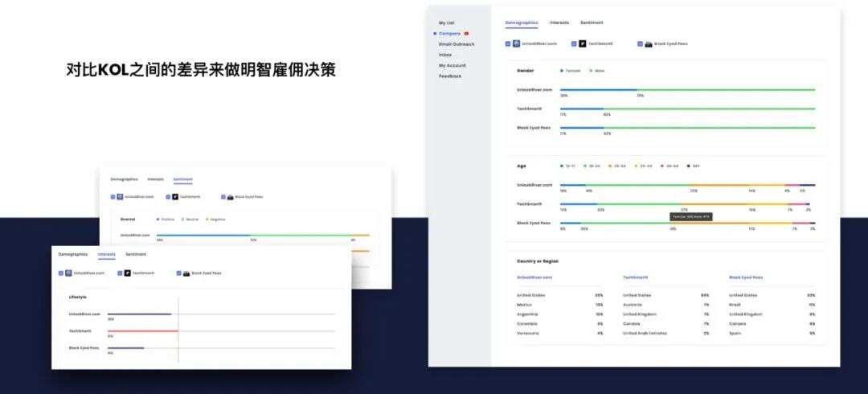Click the red badge beside Compare
The height and width of the screenshot is (394, 868).
(x=467, y=34)
